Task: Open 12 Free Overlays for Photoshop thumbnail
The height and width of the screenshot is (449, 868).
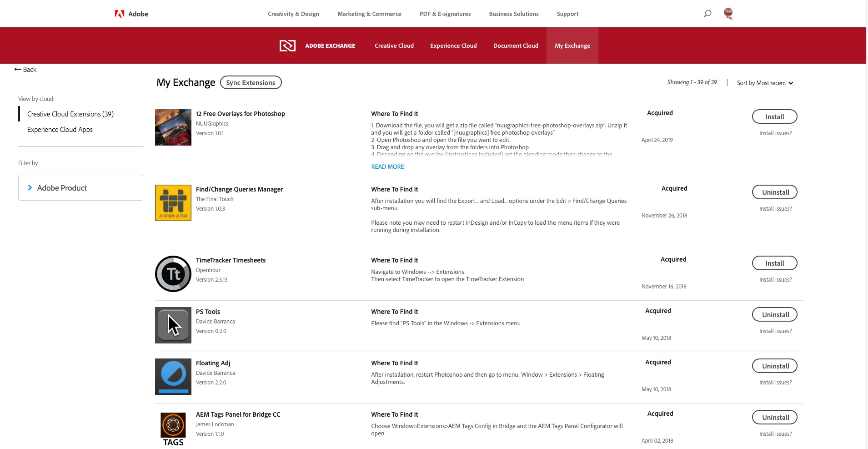Action: (x=173, y=127)
